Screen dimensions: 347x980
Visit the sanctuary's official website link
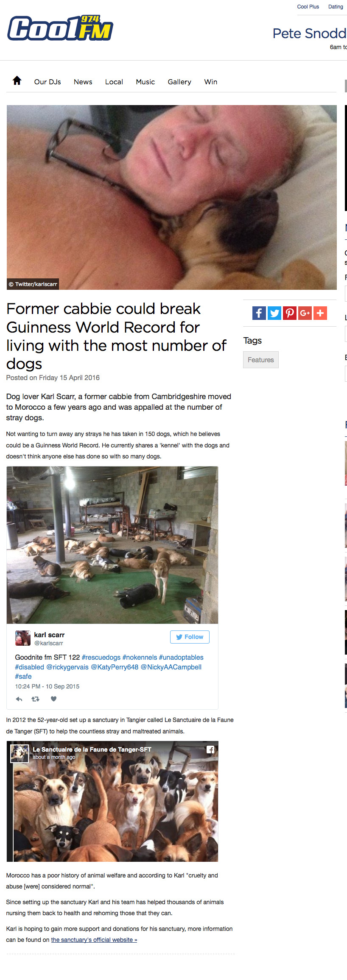(94, 940)
